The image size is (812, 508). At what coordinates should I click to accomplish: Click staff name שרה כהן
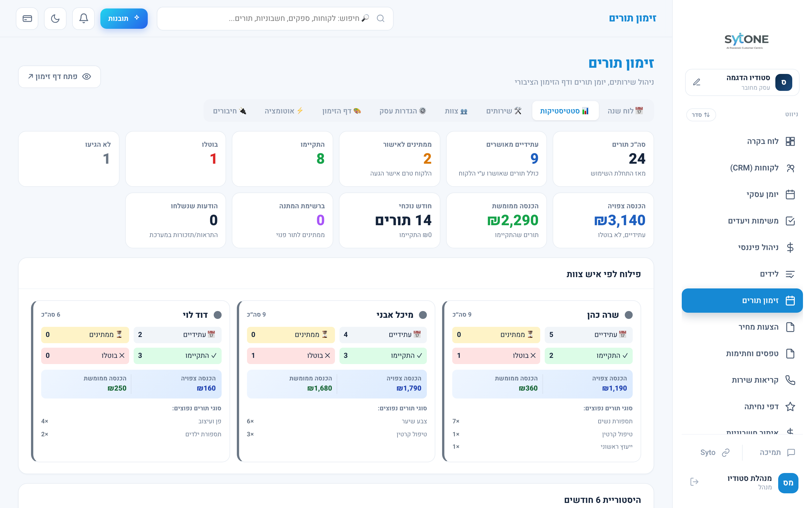pyautogui.click(x=603, y=315)
